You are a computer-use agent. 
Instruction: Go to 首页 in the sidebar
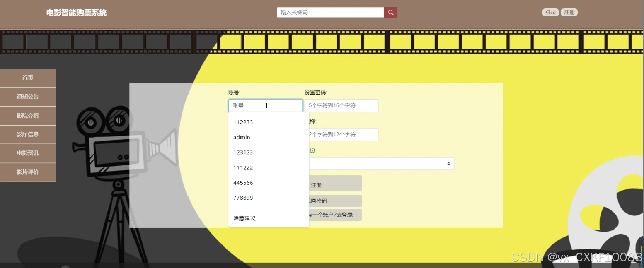tap(28, 78)
